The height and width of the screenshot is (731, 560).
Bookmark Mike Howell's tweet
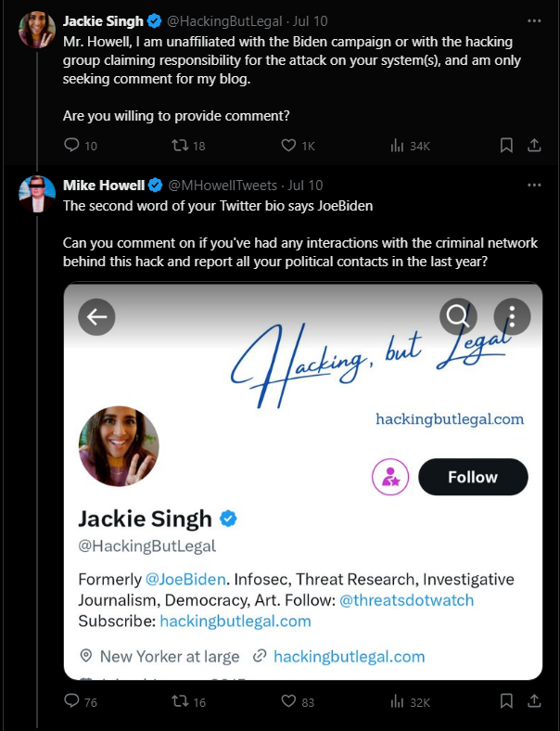pos(506,701)
